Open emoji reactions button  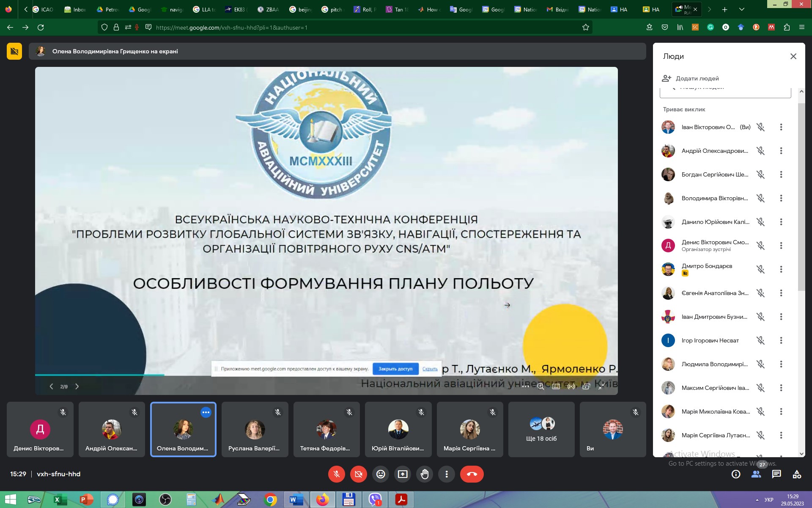click(x=381, y=474)
